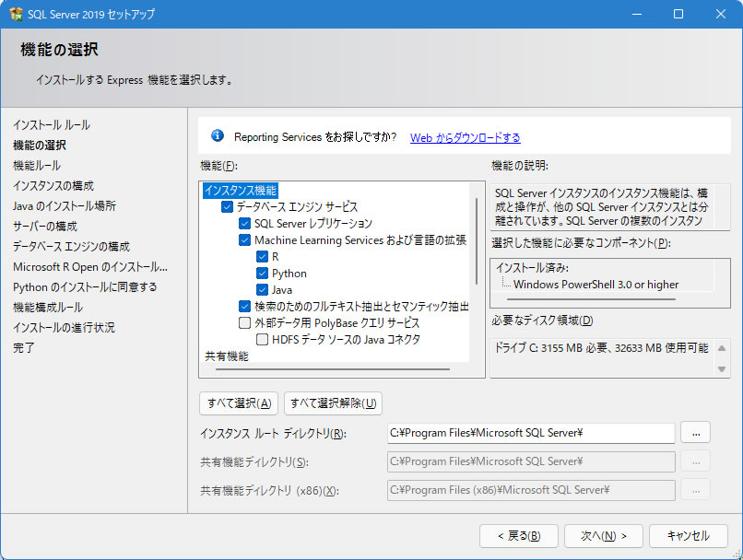Click the blue information icon beside Reporting Services
Screen dimensions: 743x560
pyautogui.click(x=218, y=136)
